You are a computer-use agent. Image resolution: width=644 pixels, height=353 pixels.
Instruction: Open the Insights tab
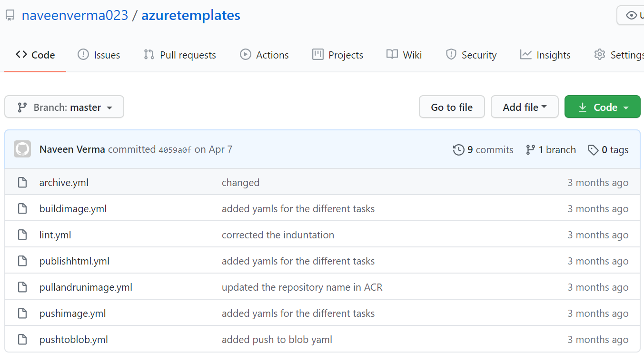click(545, 55)
